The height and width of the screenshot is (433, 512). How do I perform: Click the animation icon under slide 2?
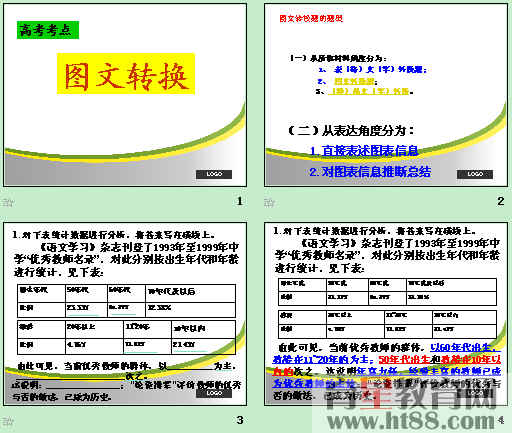point(269,202)
